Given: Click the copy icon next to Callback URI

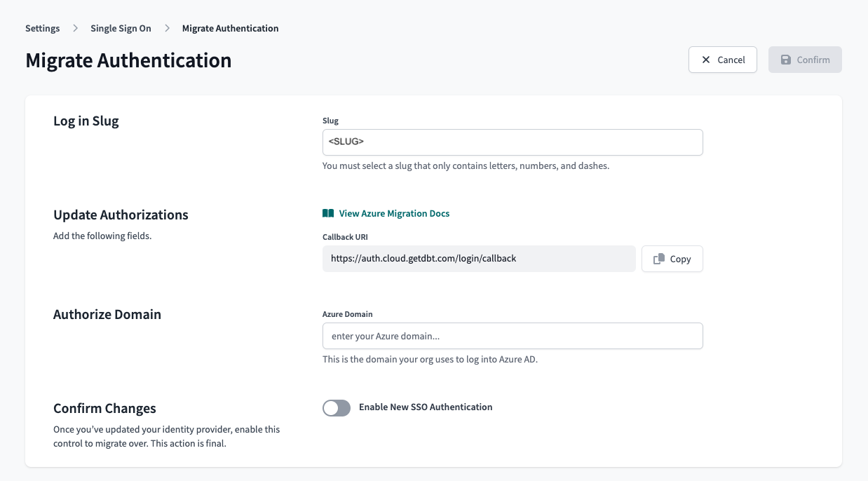Looking at the screenshot, I should (658, 259).
